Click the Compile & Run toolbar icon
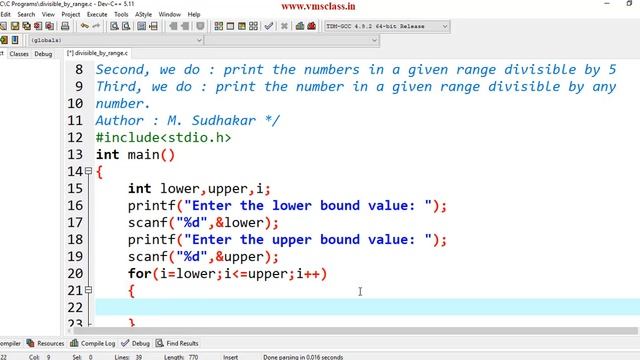640x360 pixels. (x=242, y=26)
